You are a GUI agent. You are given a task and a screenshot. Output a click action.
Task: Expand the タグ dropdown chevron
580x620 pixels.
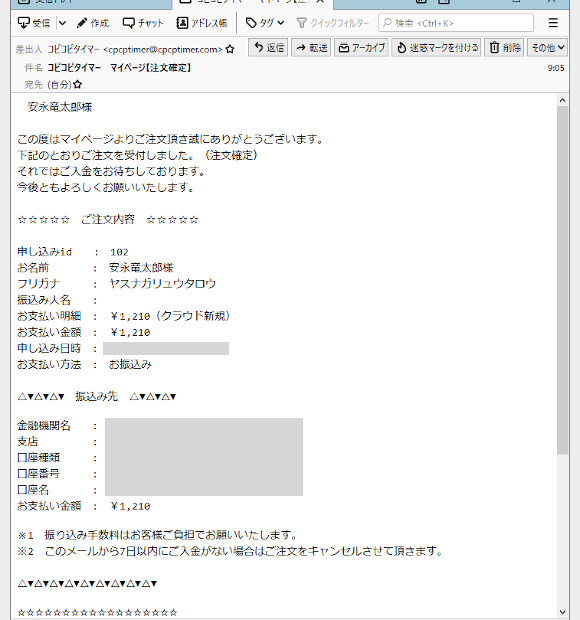click(281, 23)
